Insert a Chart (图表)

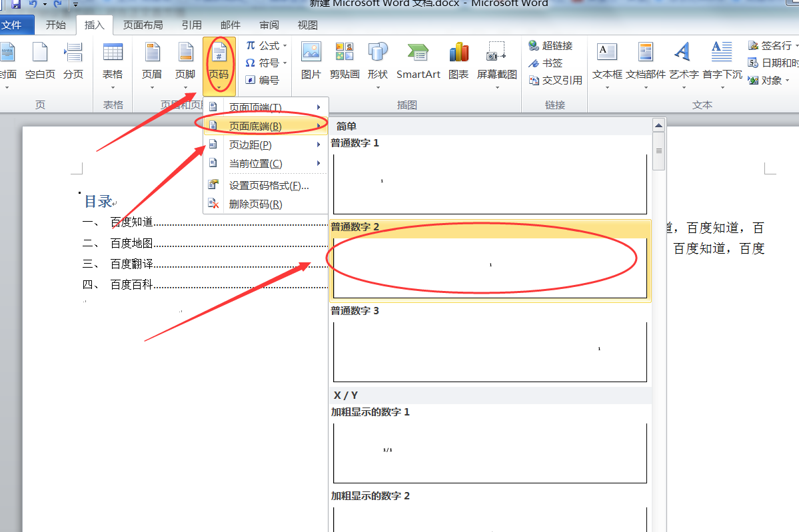coord(458,61)
